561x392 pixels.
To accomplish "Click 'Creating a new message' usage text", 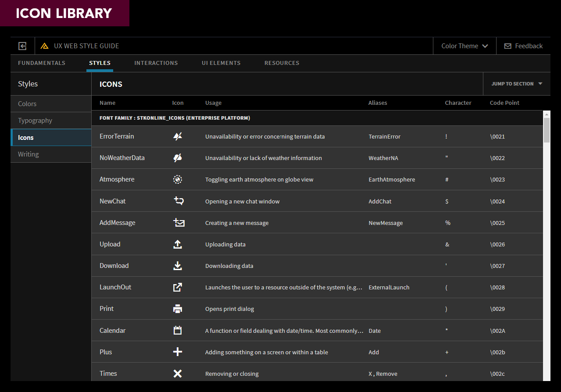I will click(237, 223).
